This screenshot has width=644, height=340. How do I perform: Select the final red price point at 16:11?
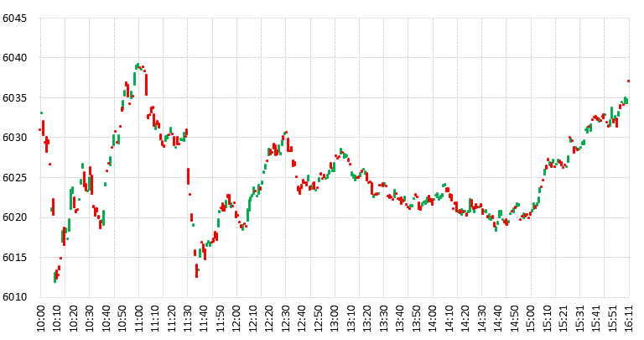point(629,81)
